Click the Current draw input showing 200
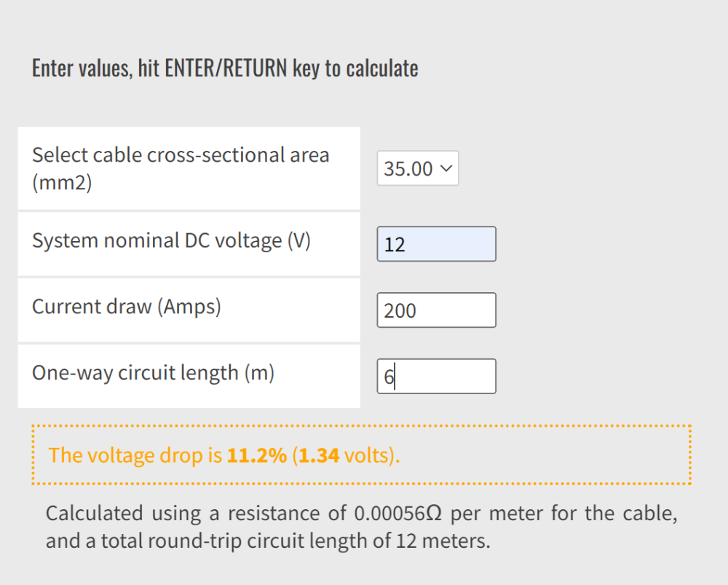Viewport: 728px width, 585px height. [436, 310]
